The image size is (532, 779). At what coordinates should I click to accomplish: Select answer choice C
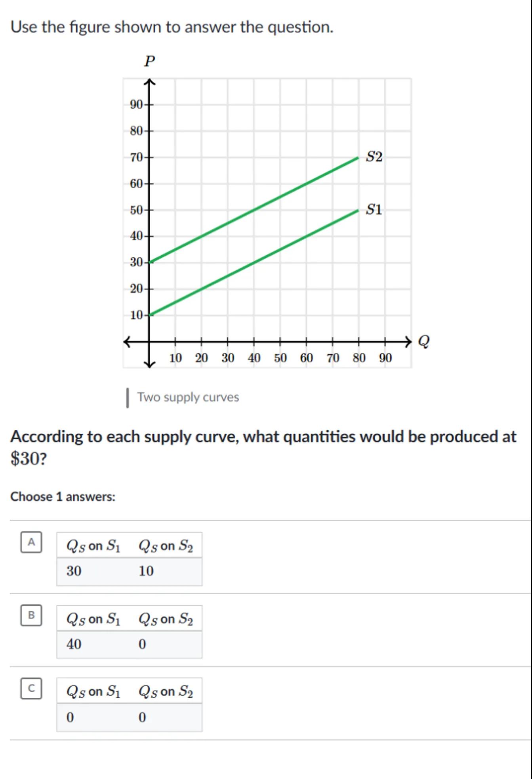coord(31,688)
